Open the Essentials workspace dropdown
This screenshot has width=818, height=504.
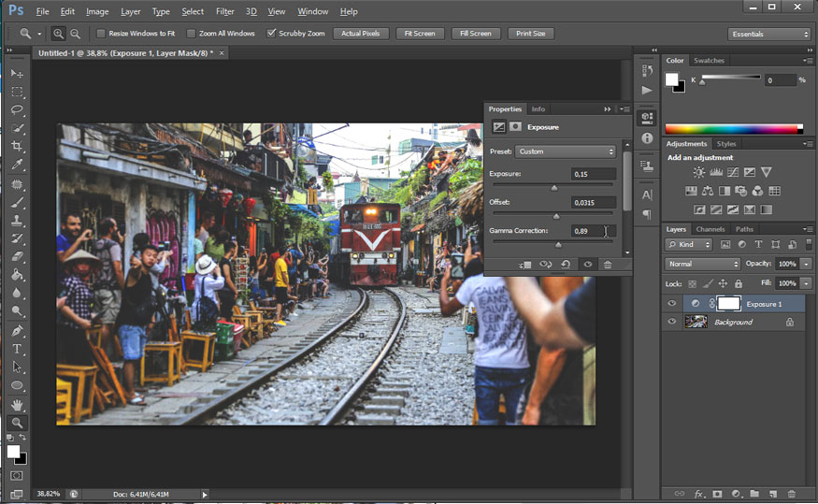[x=769, y=35]
